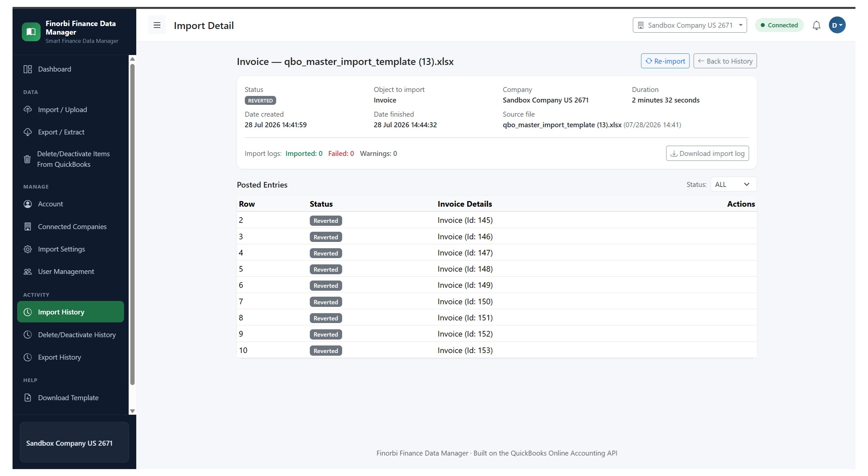Viewport: 868px width, 476px height.
Task: Open Import Settings page
Action: tap(71, 250)
